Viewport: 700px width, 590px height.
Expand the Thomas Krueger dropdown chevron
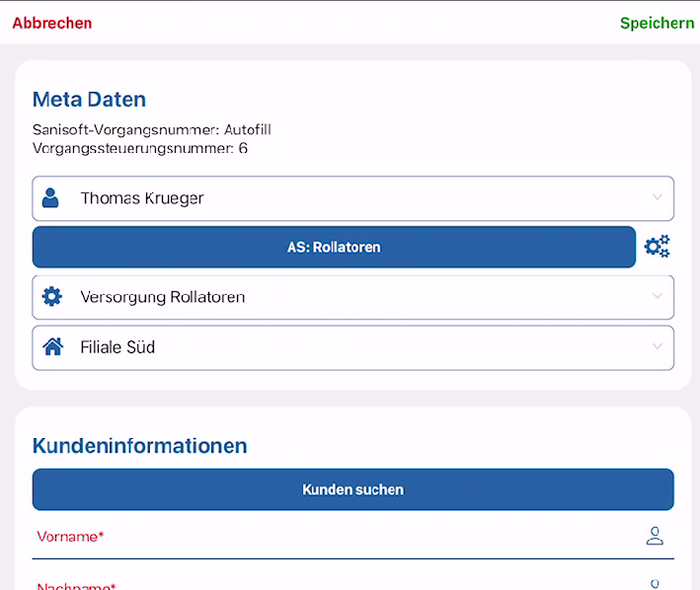[658, 197]
